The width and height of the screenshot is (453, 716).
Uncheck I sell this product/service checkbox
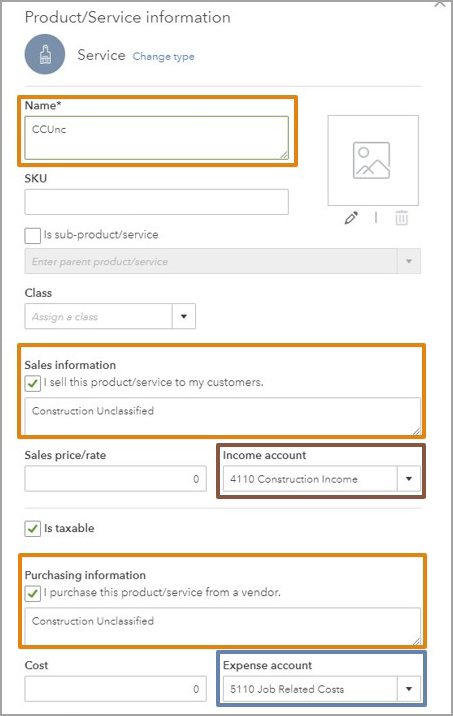tap(32, 383)
